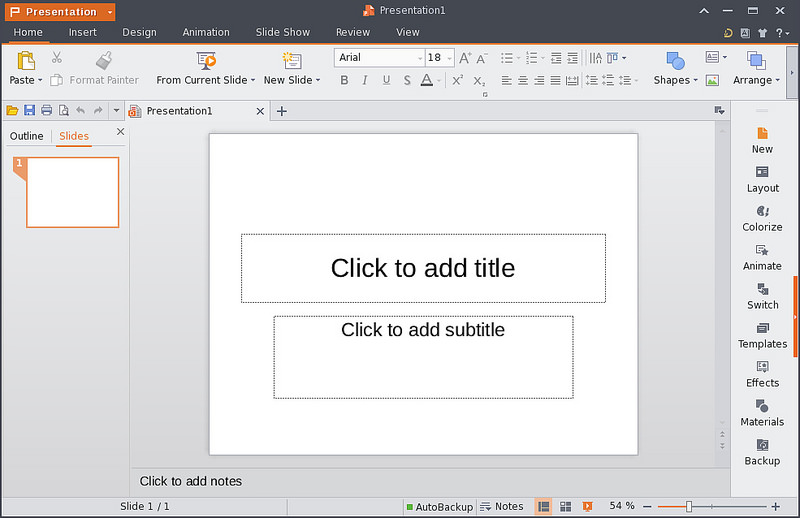Select slide 1 thumbnail
Image resolution: width=800 pixels, height=518 pixels.
(72, 192)
